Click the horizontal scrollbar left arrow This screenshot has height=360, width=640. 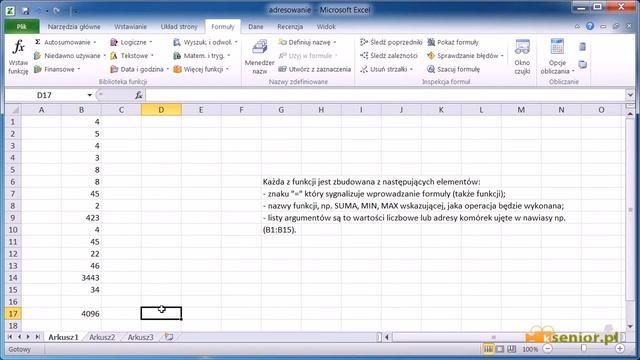pos(387,337)
